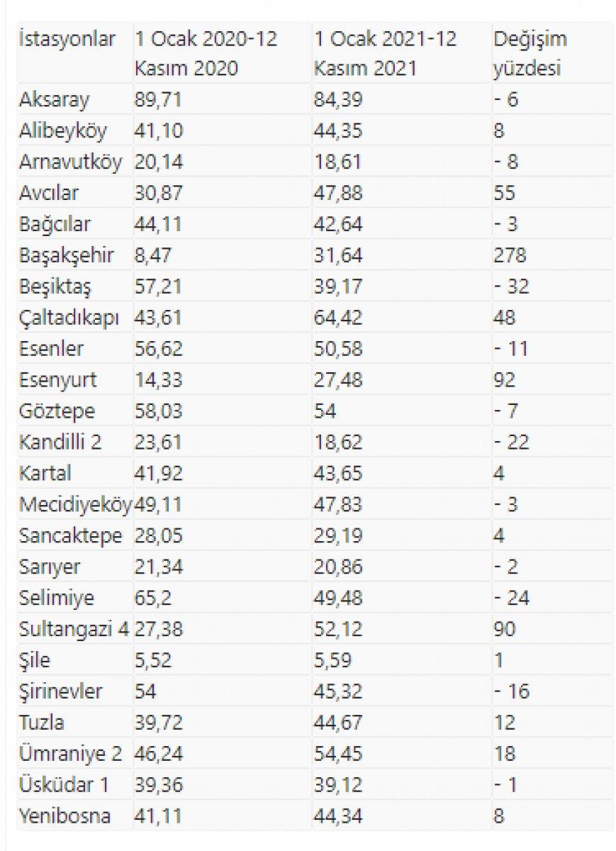Select the 64,42 value for Çaltadıkapı
616x851 pixels.
coord(337,318)
